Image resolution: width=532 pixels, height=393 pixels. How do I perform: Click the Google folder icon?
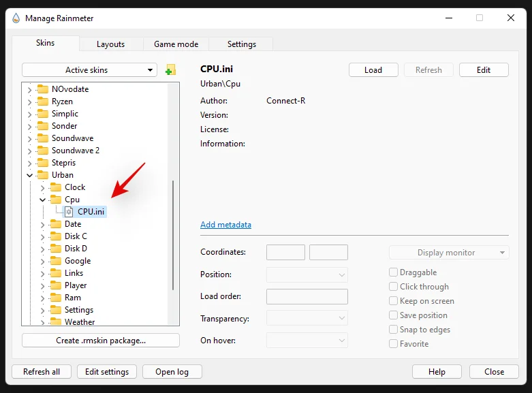(56, 261)
